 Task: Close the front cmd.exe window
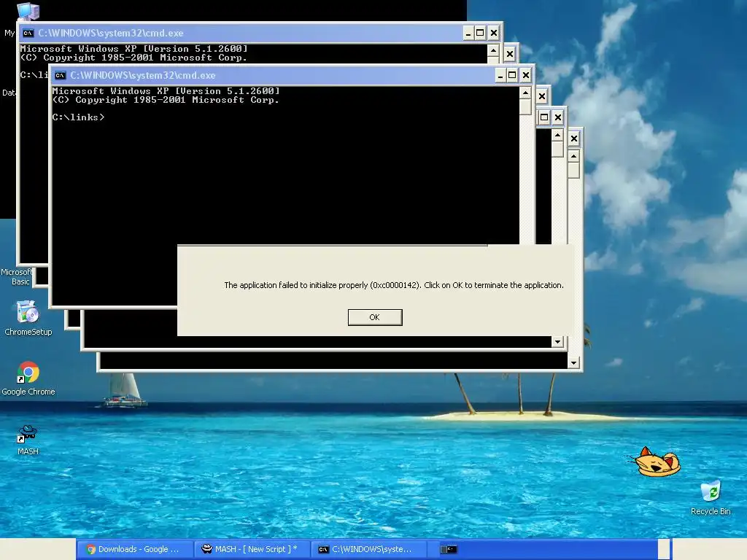[x=525, y=75]
